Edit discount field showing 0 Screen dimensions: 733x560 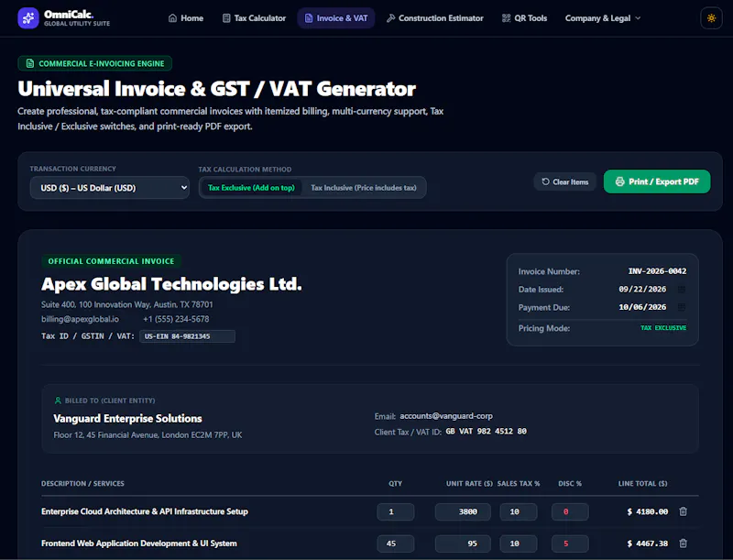[x=570, y=511]
